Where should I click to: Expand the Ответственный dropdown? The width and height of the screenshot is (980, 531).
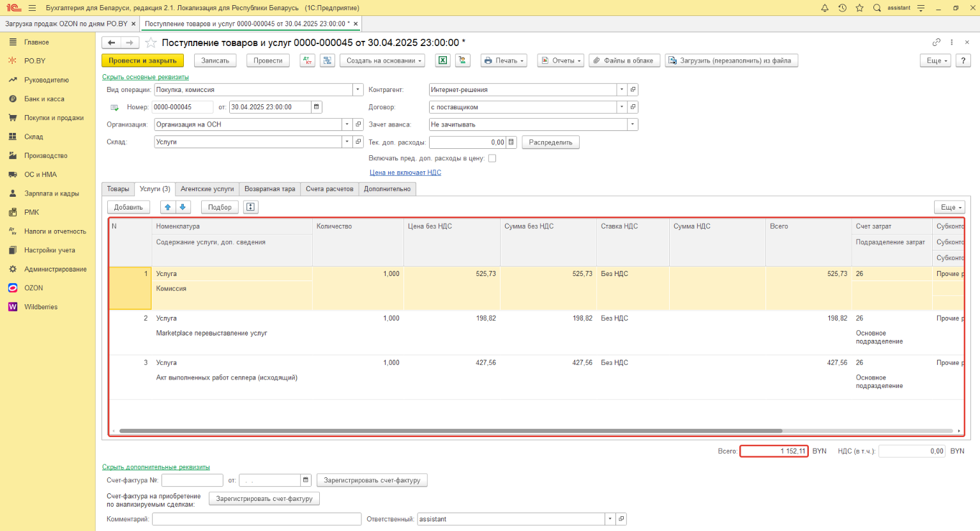[x=610, y=519]
